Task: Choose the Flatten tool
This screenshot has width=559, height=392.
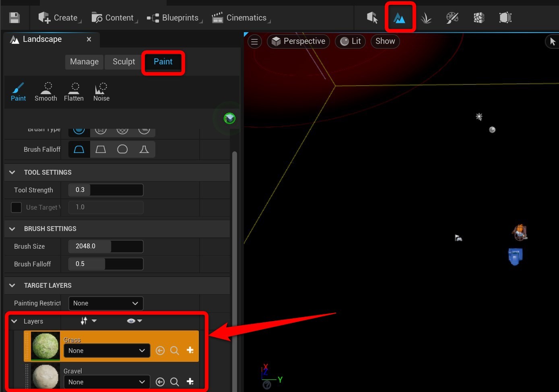Action: (74, 92)
